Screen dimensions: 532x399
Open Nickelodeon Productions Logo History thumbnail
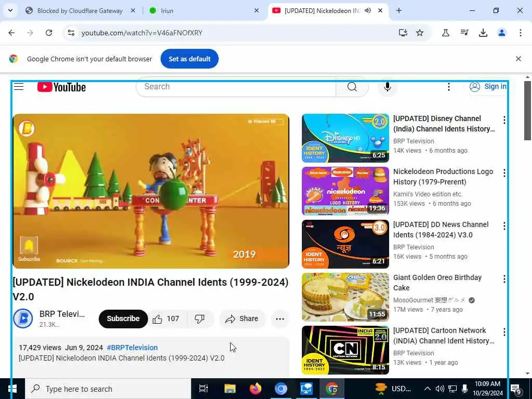[x=345, y=191]
